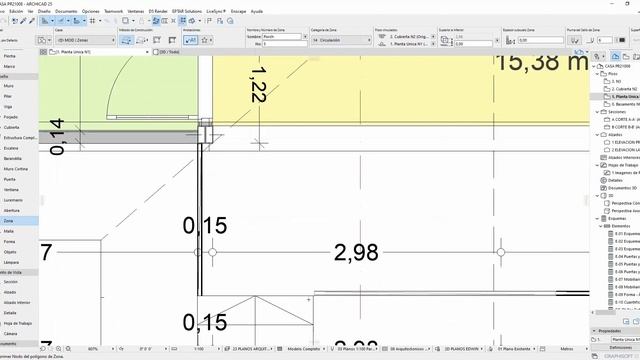Select the Escalera tool in the toolbox
Screen dimensions: 640x360
click(x=11, y=148)
